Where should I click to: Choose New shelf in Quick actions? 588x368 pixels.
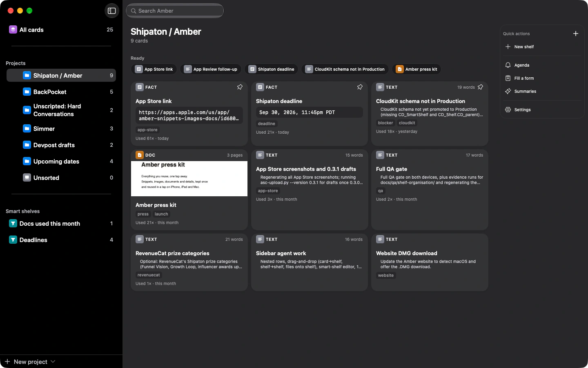pyautogui.click(x=541, y=47)
